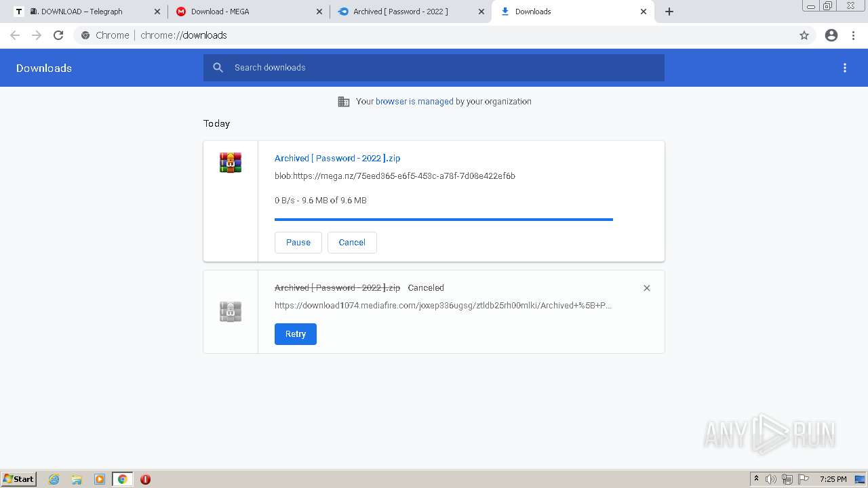868x488 pixels.
Task: Open the Chrome three-dot browser menu
Action: (x=854, y=35)
